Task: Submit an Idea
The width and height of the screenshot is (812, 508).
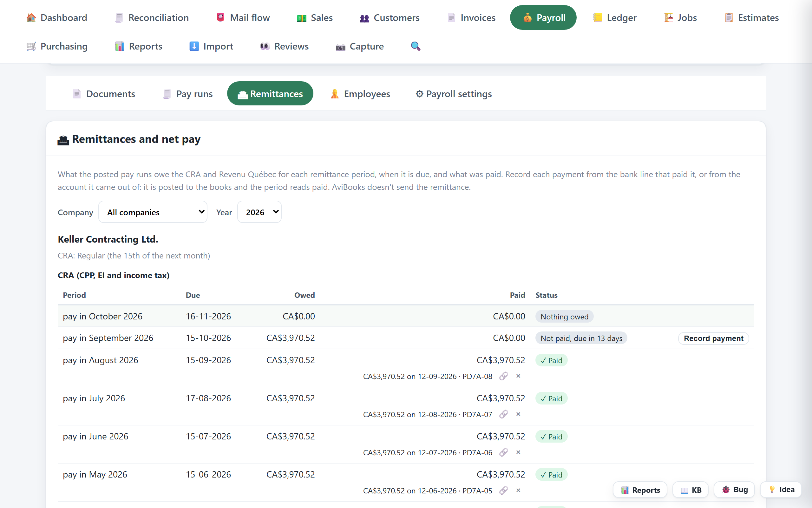Action: coord(781,490)
